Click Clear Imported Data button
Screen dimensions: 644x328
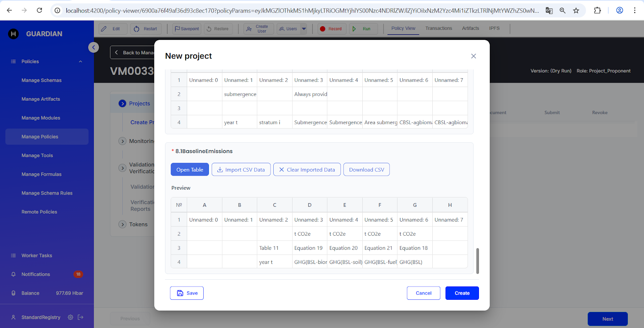pos(307,170)
